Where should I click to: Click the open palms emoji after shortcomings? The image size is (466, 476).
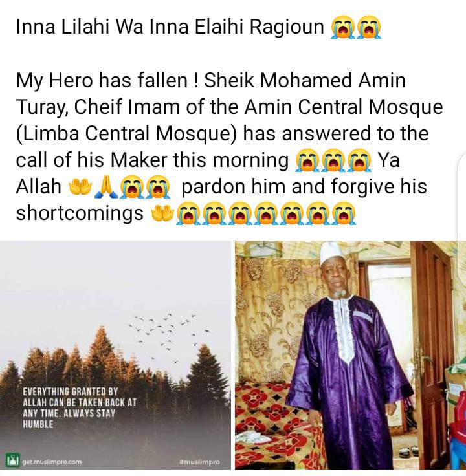pos(162,213)
